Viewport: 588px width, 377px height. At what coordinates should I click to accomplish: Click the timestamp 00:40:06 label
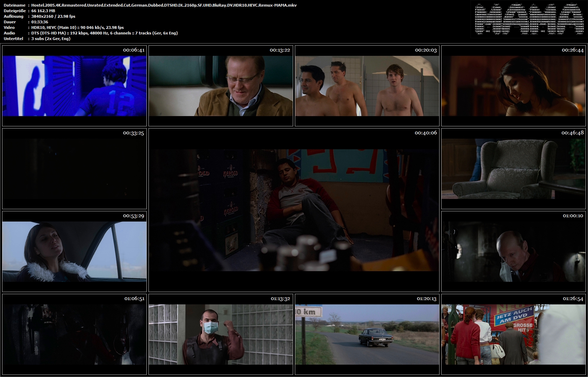point(426,133)
